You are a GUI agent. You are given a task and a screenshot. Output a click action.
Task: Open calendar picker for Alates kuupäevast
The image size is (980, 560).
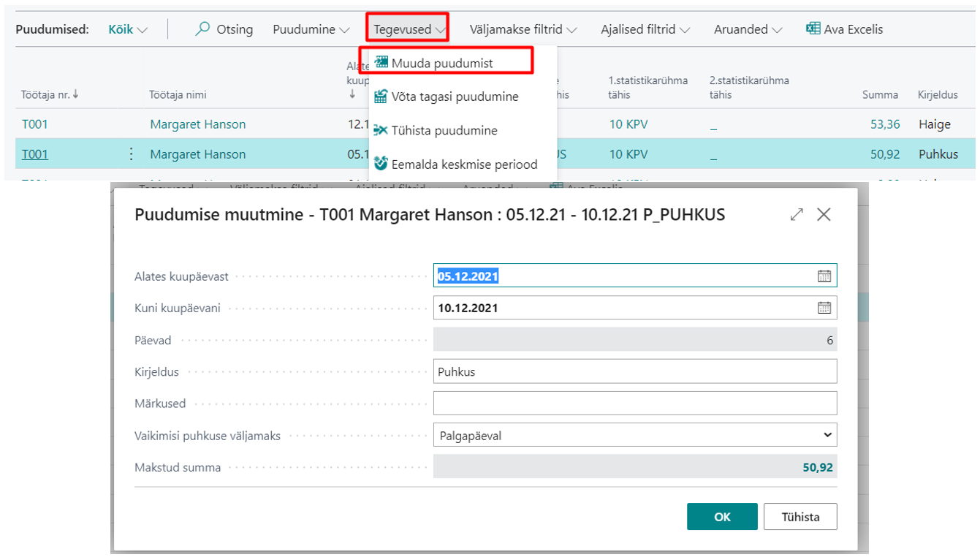click(824, 276)
